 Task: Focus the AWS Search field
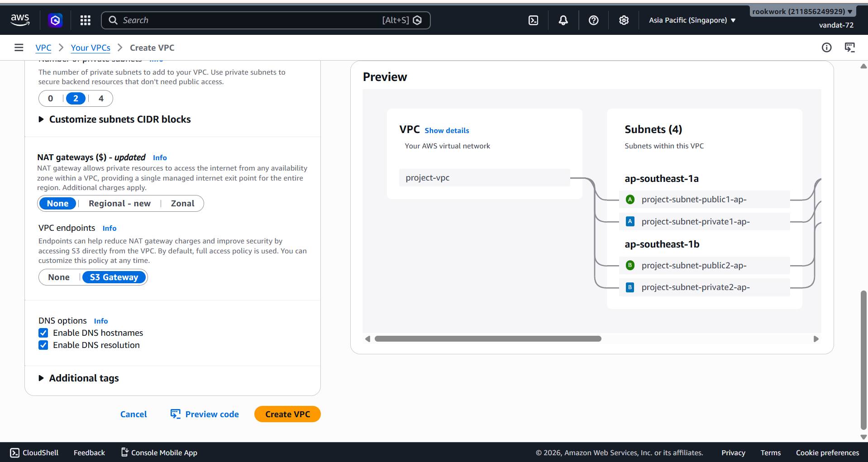(266, 20)
